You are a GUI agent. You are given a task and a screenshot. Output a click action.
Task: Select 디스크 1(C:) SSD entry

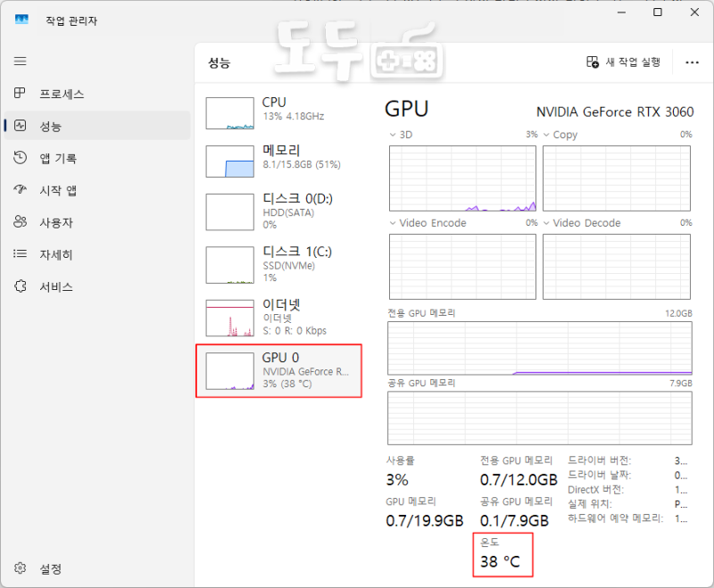(x=278, y=264)
